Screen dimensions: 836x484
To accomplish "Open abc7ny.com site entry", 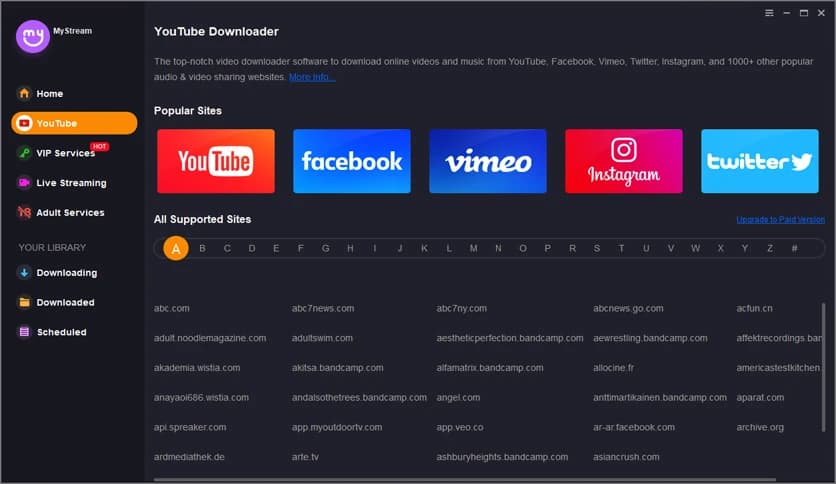I will [461, 308].
